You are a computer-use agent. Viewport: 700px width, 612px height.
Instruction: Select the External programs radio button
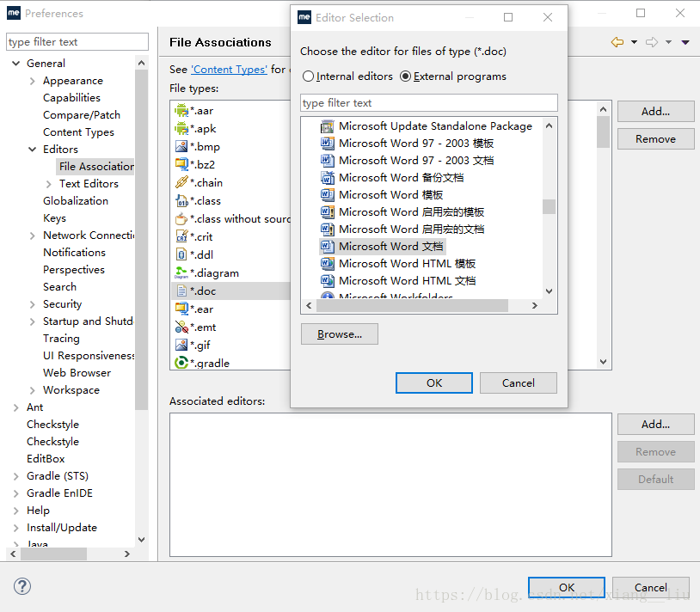coord(405,76)
